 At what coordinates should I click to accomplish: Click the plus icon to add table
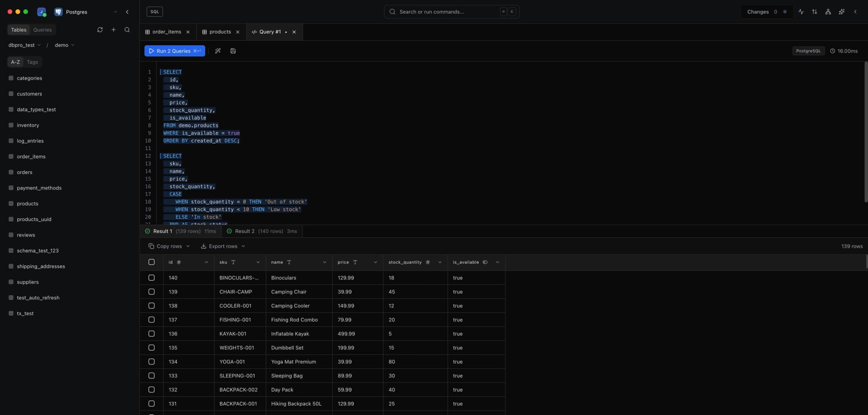[x=113, y=30]
